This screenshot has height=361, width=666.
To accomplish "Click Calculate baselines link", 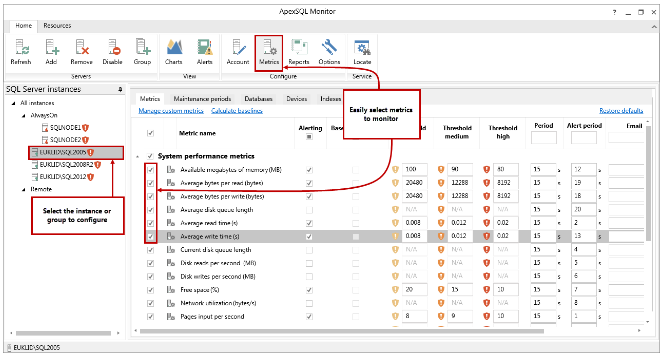I will coord(237,111).
